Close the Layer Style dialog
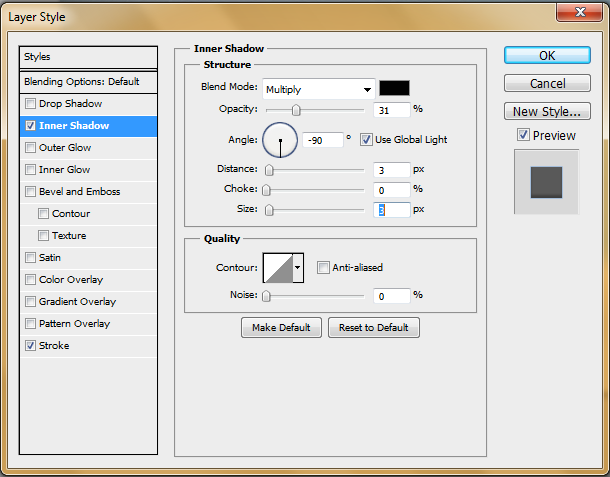The height and width of the screenshot is (477, 610). coord(579,13)
